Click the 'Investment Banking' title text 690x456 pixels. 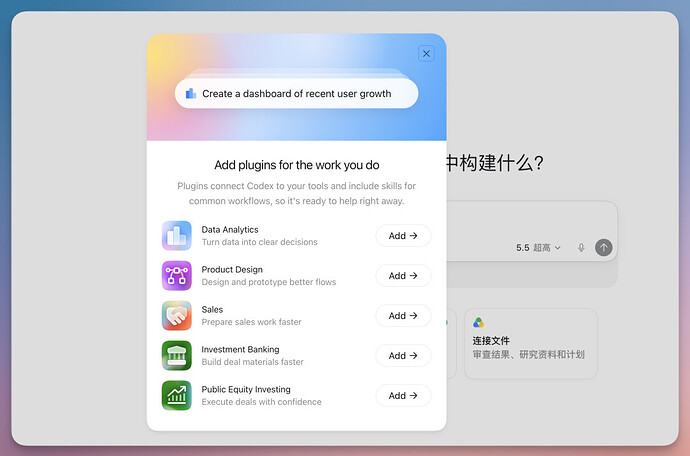(240, 349)
